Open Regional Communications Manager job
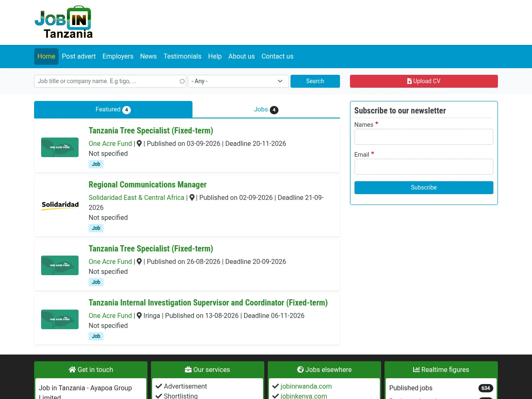The width and height of the screenshot is (532, 399). (x=148, y=185)
